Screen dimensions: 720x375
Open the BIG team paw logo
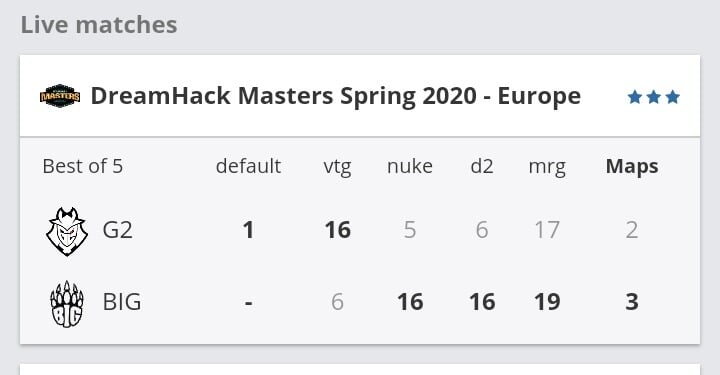[67, 304]
